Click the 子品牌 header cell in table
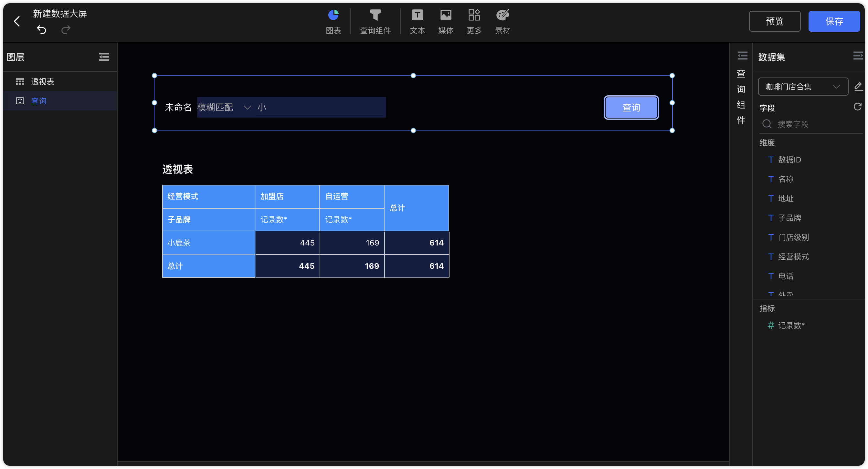The image size is (868, 469). tap(208, 220)
